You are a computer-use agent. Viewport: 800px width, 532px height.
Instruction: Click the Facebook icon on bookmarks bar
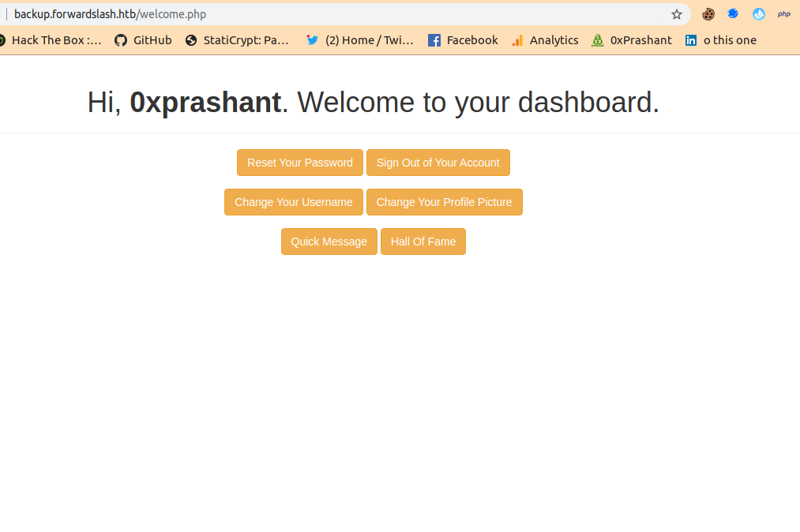434,39
